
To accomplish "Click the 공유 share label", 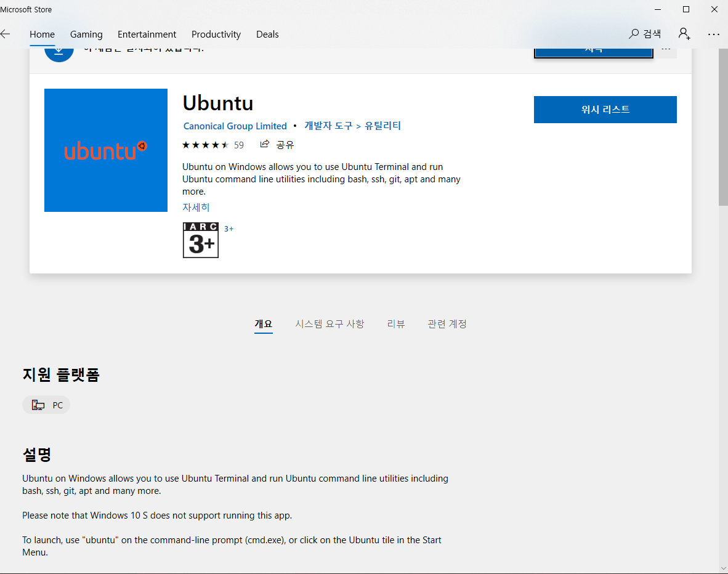I will [x=285, y=145].
